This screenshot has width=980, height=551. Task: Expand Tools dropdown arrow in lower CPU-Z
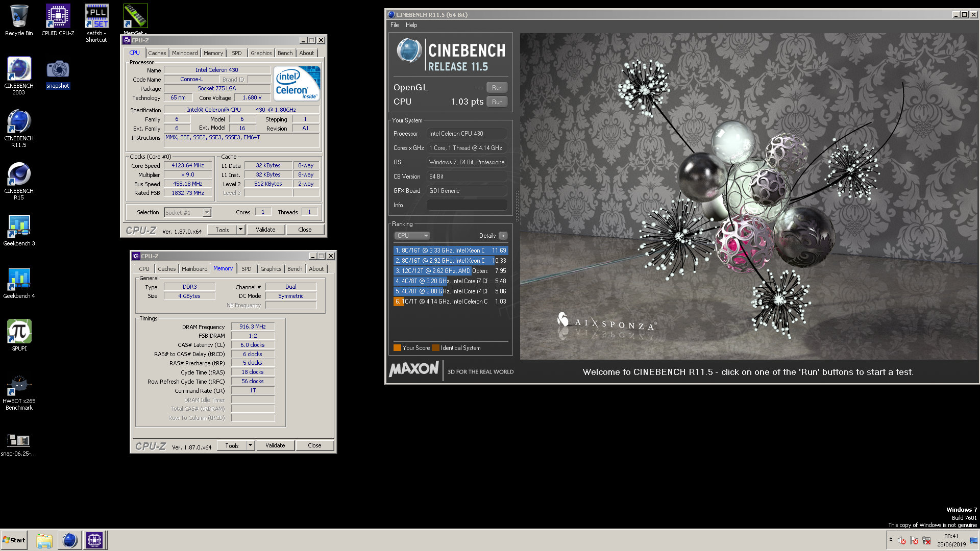pyautogui.click(x=250, y=445)
